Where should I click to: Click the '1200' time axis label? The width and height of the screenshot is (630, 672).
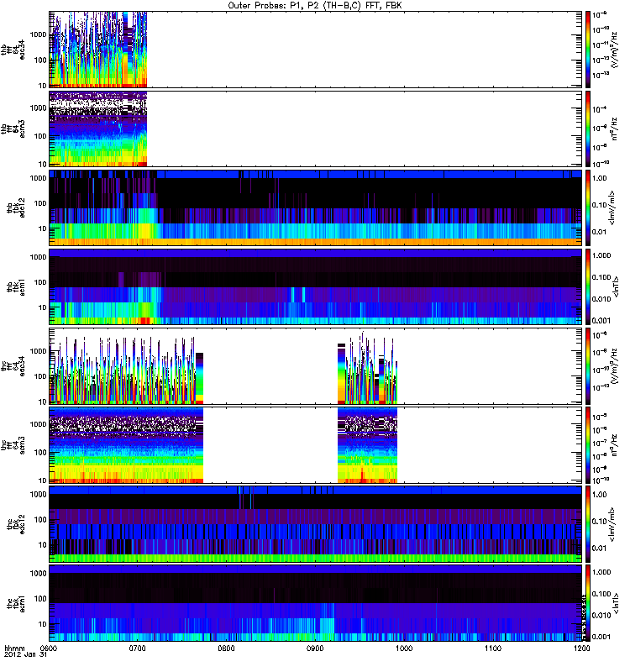(x=581, y=648)
